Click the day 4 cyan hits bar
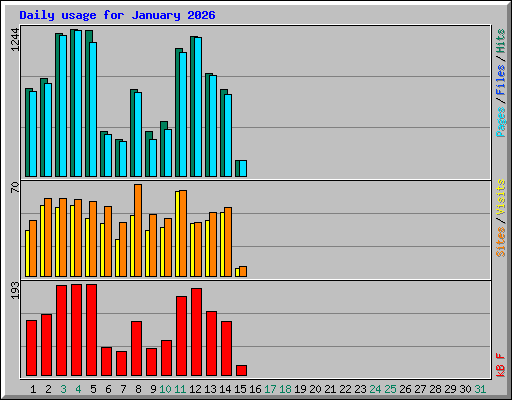512x400 pixels. point(78,103)
